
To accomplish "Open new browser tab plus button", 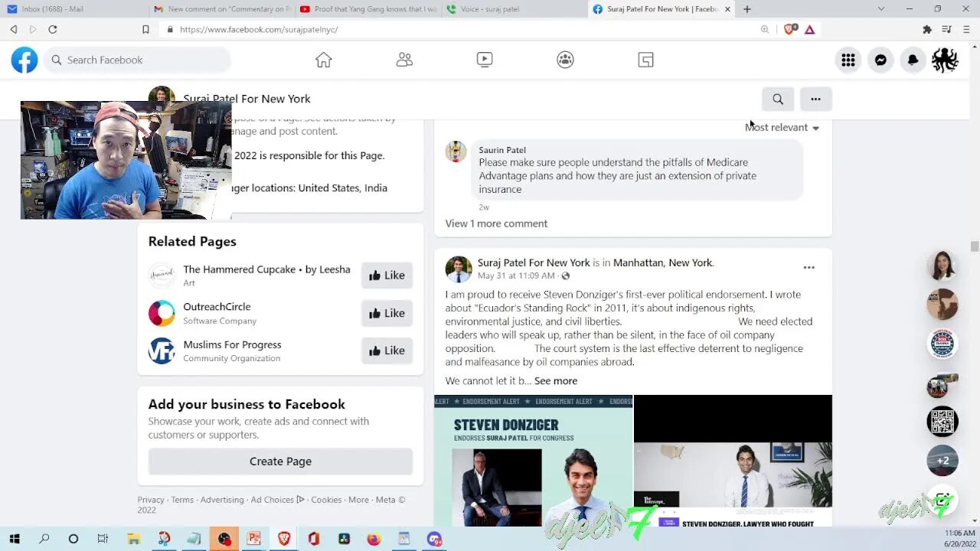I will (746, 9).
